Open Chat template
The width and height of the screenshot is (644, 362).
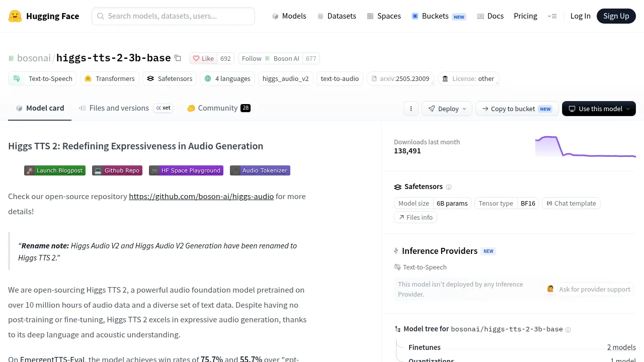pyautogui.click(x=571, y=203)
